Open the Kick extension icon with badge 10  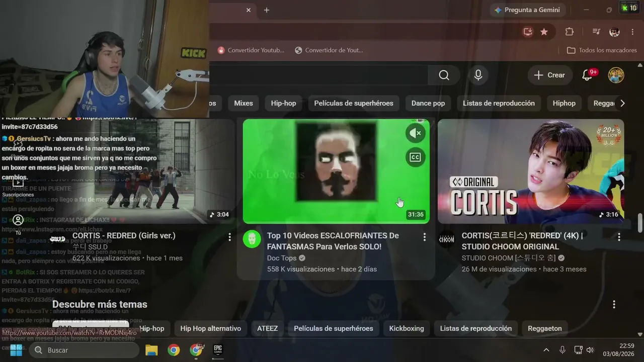point(629,8)
